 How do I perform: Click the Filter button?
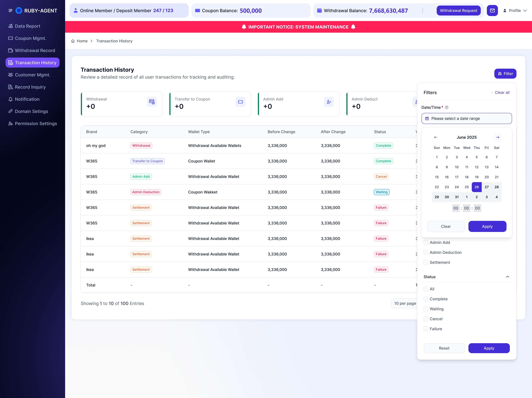click(x=505, y=73)
